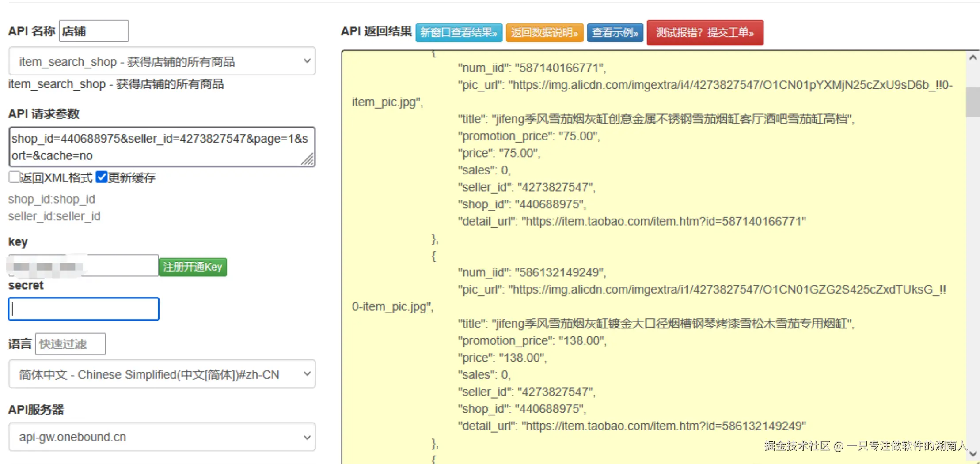Click into the key input field
Viewport: 980px width, 464px height.
[84, 266]
